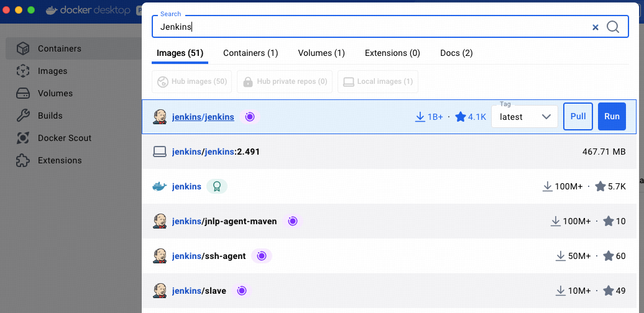Open the Tag dropdown showing latest
Viewport: 644px width, 313px height.
pos(525,117)
